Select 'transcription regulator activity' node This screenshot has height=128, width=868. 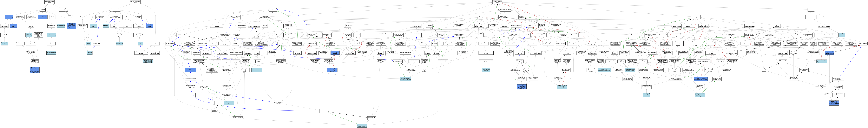click(64, 9)
